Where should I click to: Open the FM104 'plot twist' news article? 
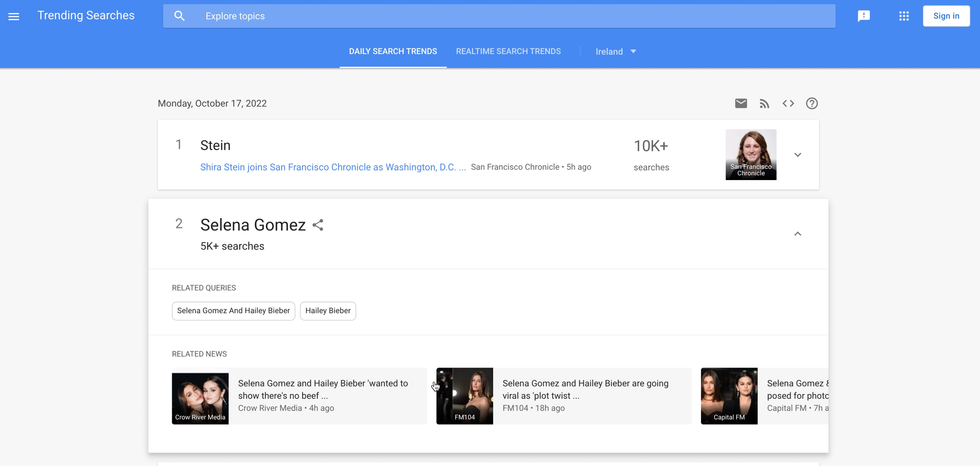(x=563, y=396)
